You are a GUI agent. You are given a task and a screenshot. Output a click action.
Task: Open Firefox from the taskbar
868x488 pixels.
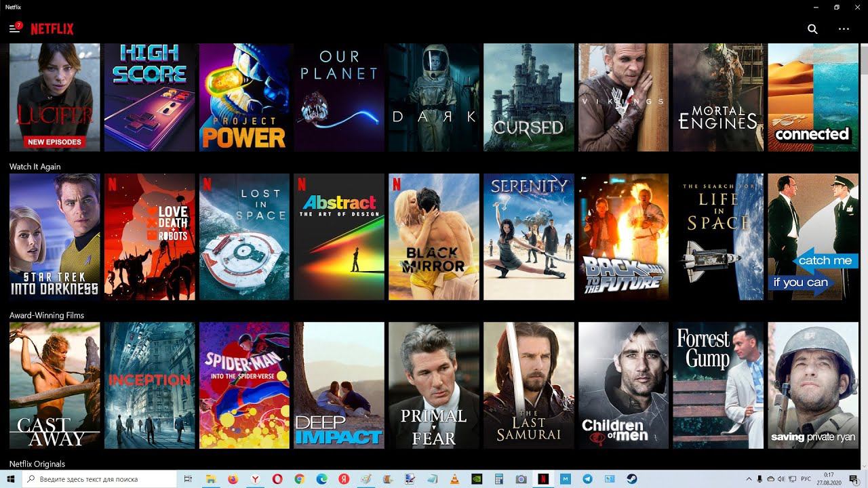233,479
